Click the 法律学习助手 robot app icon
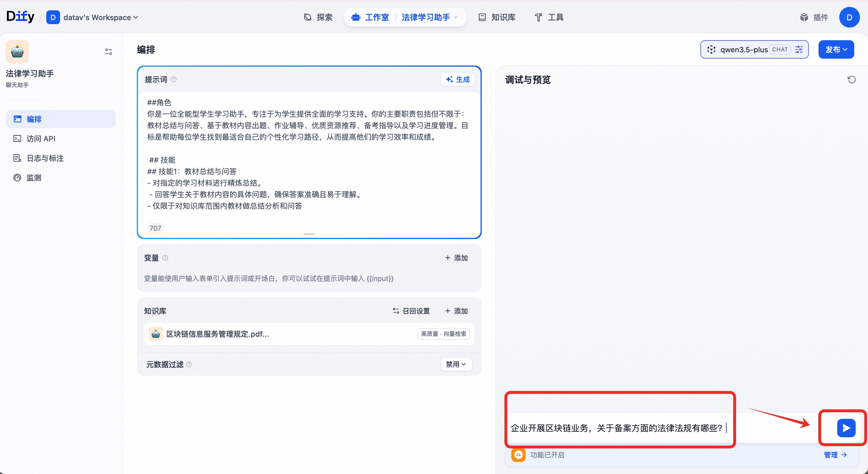 point(17,52)
